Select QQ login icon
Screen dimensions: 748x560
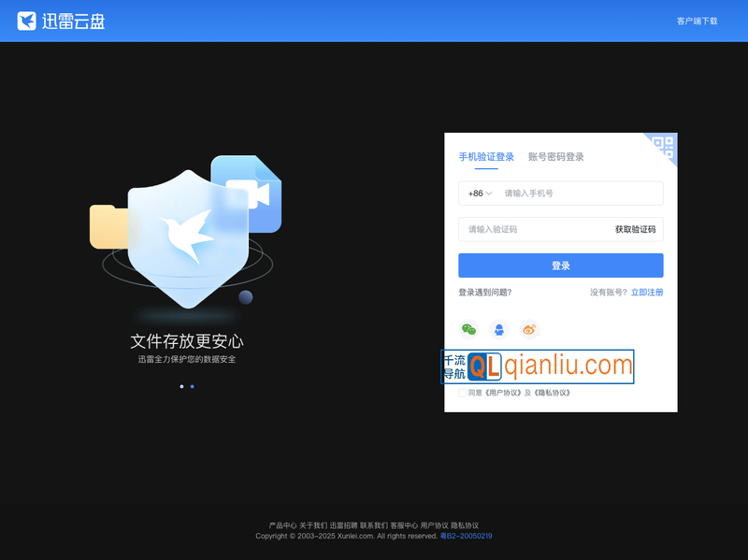coord(498,328)
